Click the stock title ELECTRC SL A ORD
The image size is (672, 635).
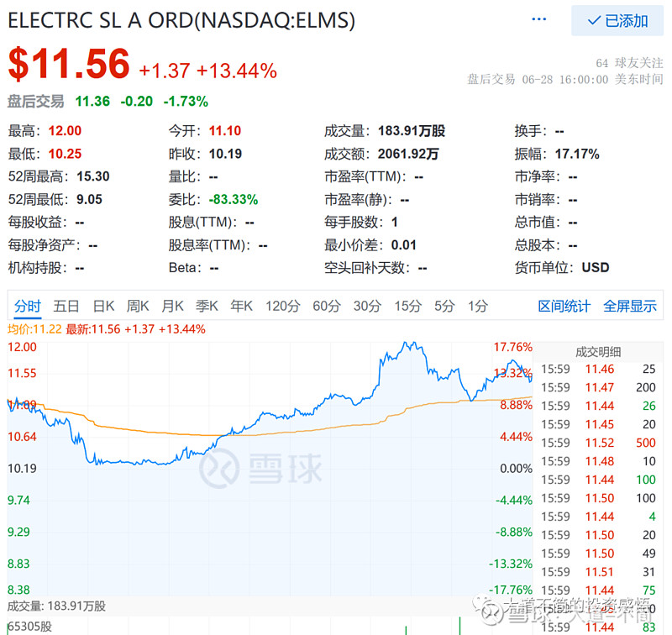tap(181, 20)
